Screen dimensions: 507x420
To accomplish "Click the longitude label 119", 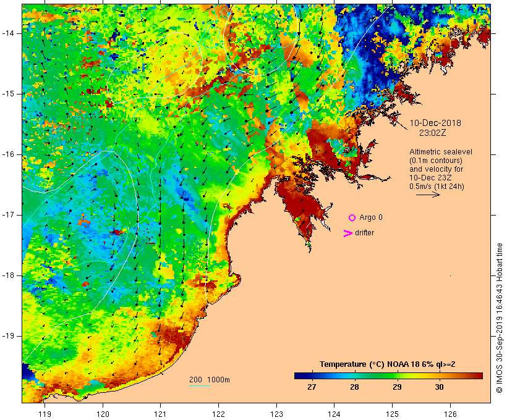I will pos(45,414).
